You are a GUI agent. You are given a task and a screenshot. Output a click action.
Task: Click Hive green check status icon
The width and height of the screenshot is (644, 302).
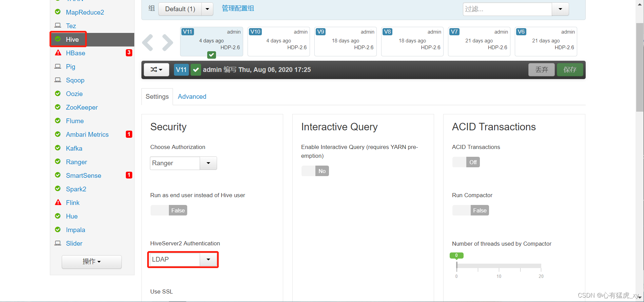tap(58, 39)
